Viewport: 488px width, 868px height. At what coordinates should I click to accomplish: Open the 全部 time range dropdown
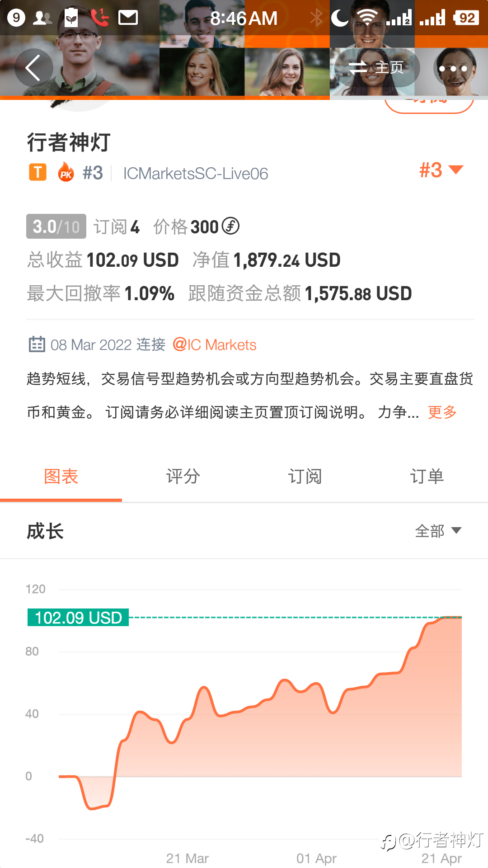tap(438, 530)
